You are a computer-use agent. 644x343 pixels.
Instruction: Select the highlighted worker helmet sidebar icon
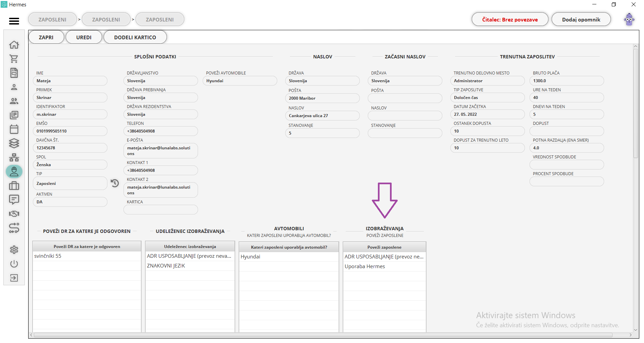[x=14, y=171]
